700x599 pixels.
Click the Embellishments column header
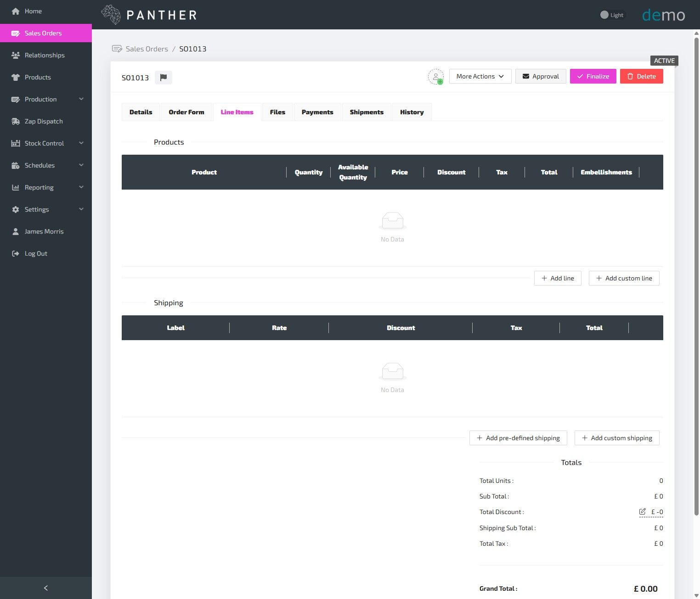606,172
